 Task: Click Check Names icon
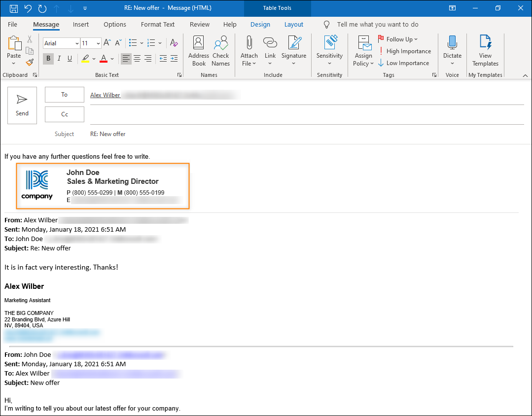[220, 51]
